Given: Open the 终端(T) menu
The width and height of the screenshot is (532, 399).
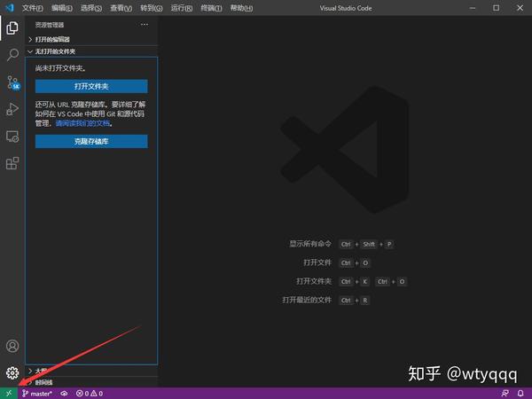Looking at the screenshot, I should [x=211, y=8].
